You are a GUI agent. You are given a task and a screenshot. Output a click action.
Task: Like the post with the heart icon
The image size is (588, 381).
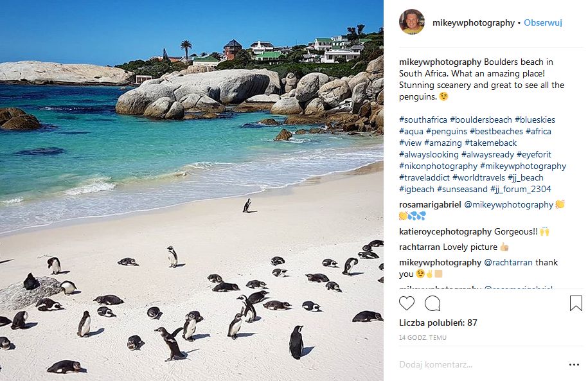407,303
